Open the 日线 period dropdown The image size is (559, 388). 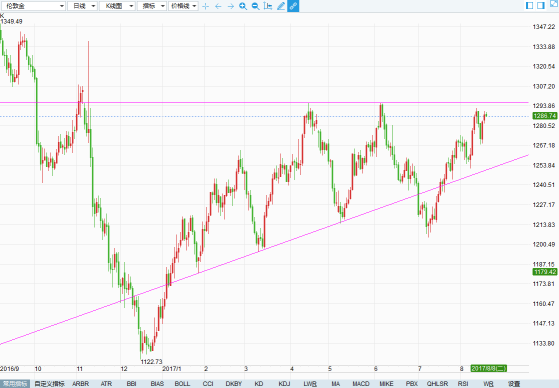click(83, 6)
